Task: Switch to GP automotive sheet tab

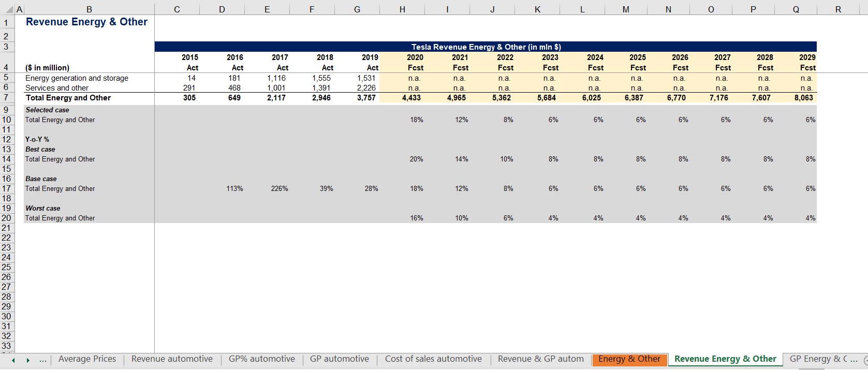Action: tap(340, 359)
